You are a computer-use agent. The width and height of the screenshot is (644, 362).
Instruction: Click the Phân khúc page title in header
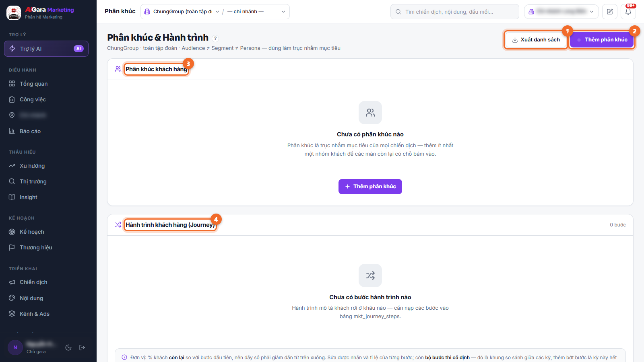tap(120, 11)
